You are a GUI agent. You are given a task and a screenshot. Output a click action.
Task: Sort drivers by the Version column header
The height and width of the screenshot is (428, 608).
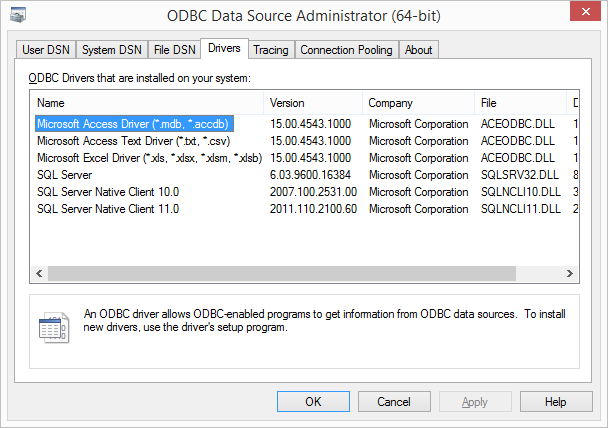313,103
